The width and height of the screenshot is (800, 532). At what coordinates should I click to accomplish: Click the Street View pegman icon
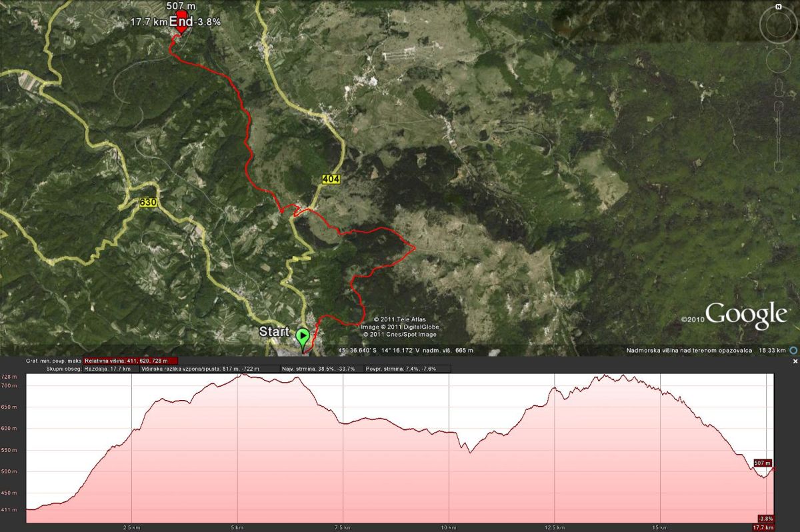coord(778,87)
